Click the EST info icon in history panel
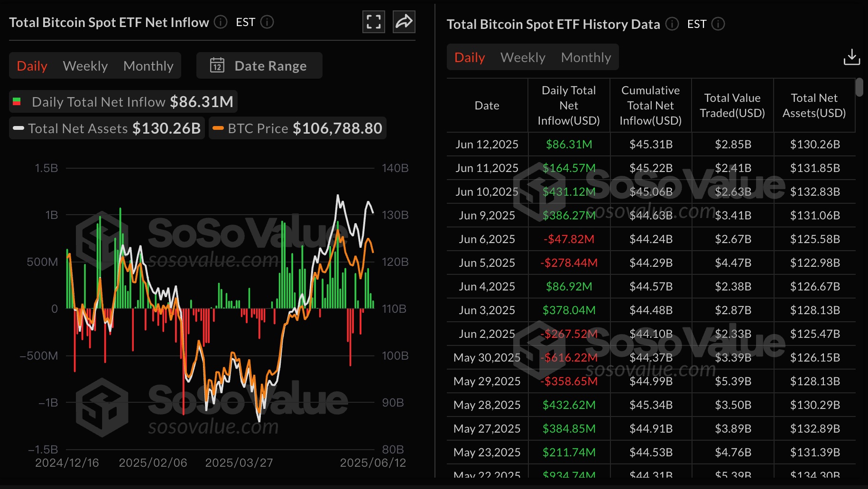 pos(719,24)
